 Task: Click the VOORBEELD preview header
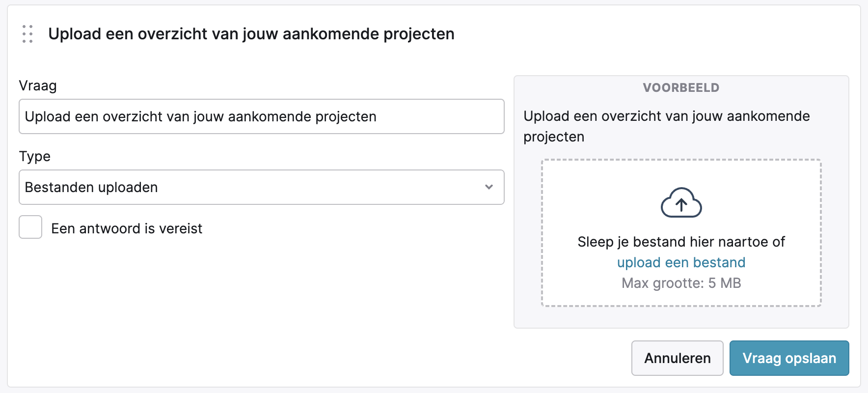tap(680, 88)
